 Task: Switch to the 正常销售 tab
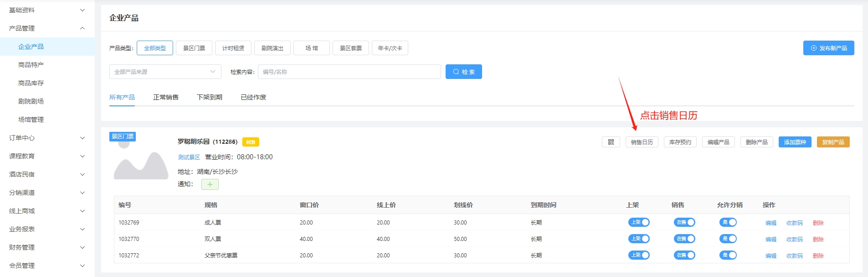[x=166, y=97]
